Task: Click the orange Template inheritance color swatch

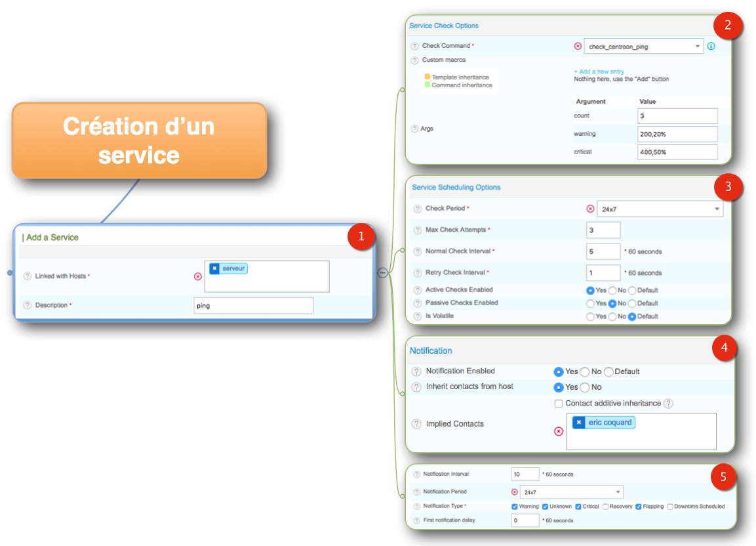Action: coord(427,77)
